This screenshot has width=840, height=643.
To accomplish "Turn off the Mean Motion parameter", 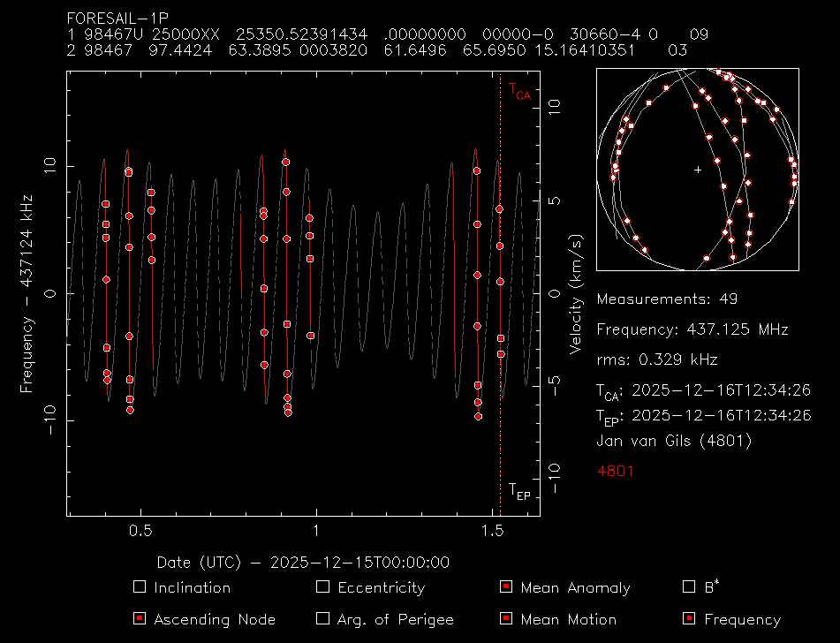I will tap(506, 619).
